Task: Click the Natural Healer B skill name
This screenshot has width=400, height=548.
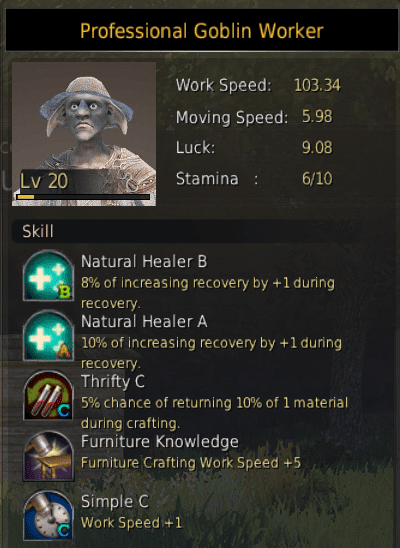Action: 144,262
